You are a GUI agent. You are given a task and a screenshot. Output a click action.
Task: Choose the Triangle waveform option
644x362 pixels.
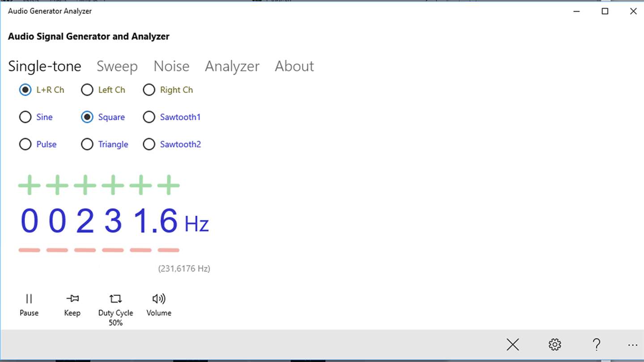click(x=105, y=144)
